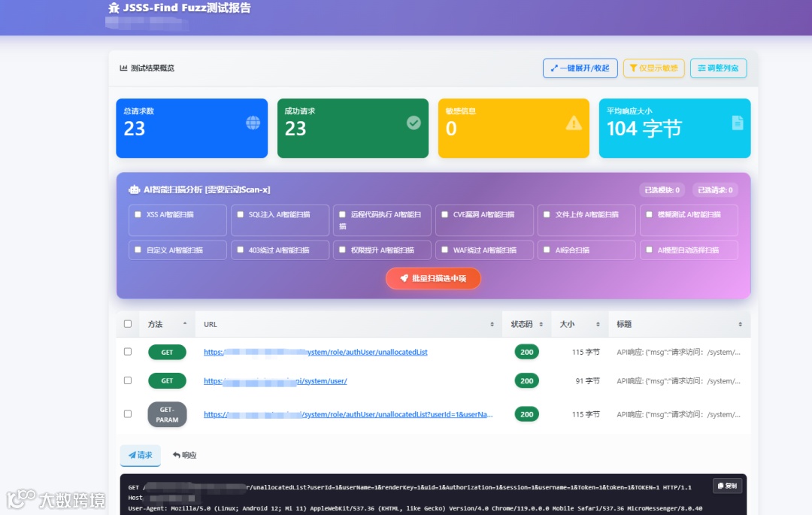The width and height of the screenshot is (812, 515).
Task: Open unallocatedList?userId=1 URL link
Action: tap(348, 414)
